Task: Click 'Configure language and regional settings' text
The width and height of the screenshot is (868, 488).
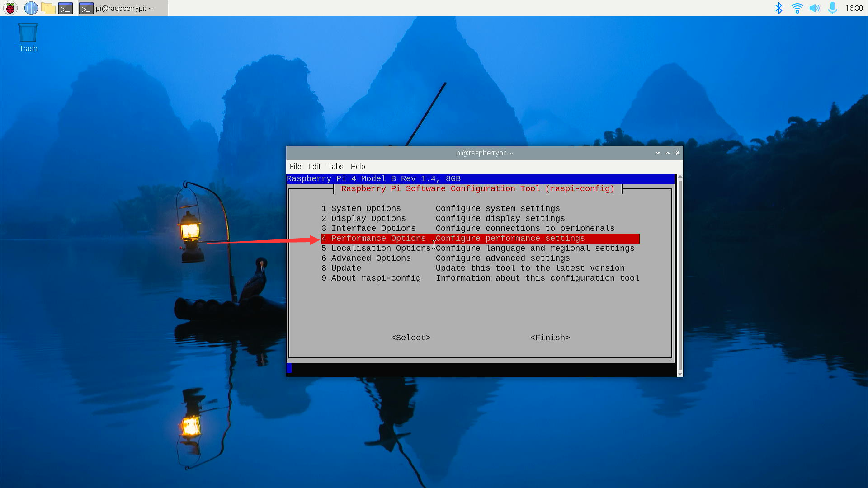Action: click(x=535, y=248)
